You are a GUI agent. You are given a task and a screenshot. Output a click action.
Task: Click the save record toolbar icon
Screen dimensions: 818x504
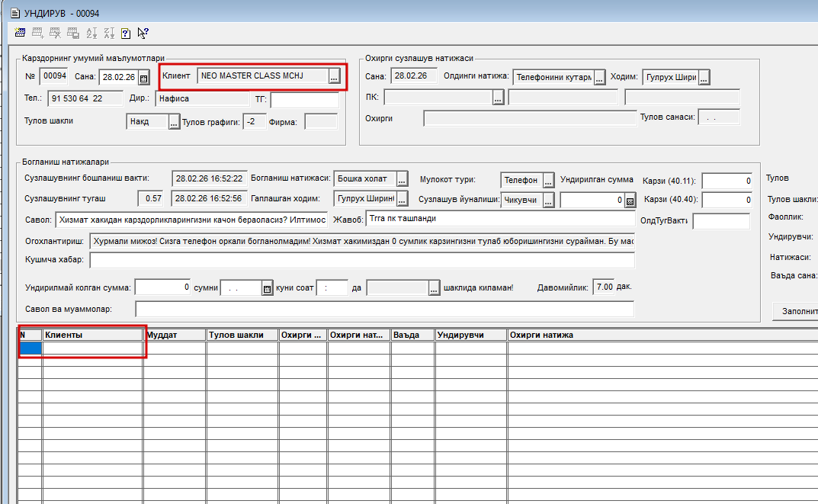tap(73, 33)
